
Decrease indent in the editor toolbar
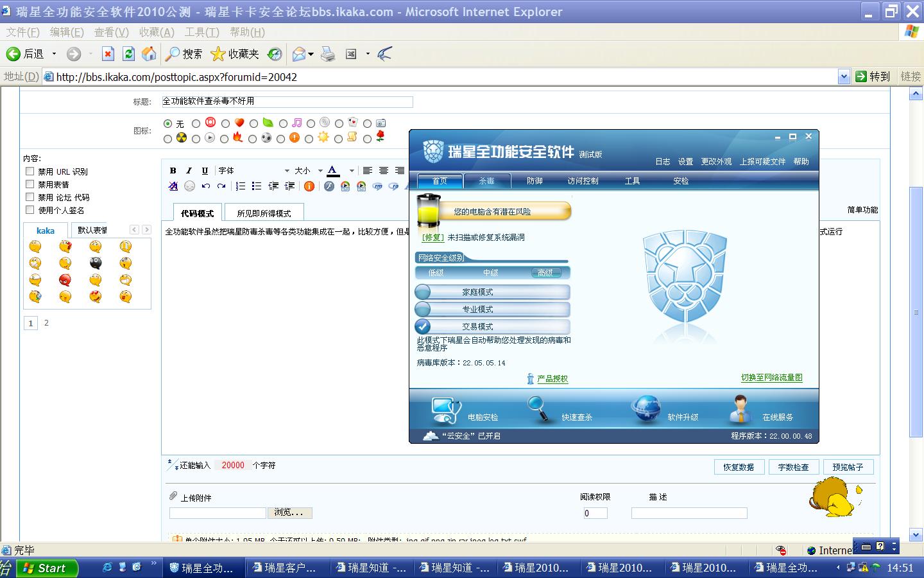point(273,186)
